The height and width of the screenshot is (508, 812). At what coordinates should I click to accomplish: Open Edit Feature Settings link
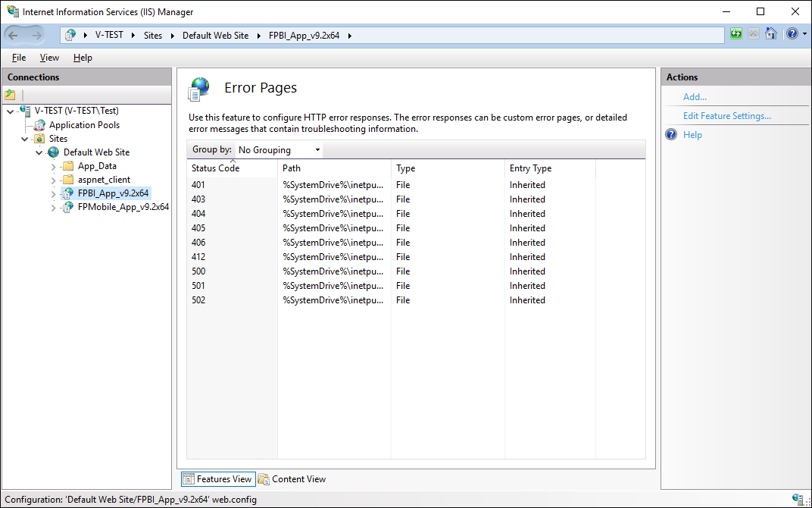coord(726,116)
